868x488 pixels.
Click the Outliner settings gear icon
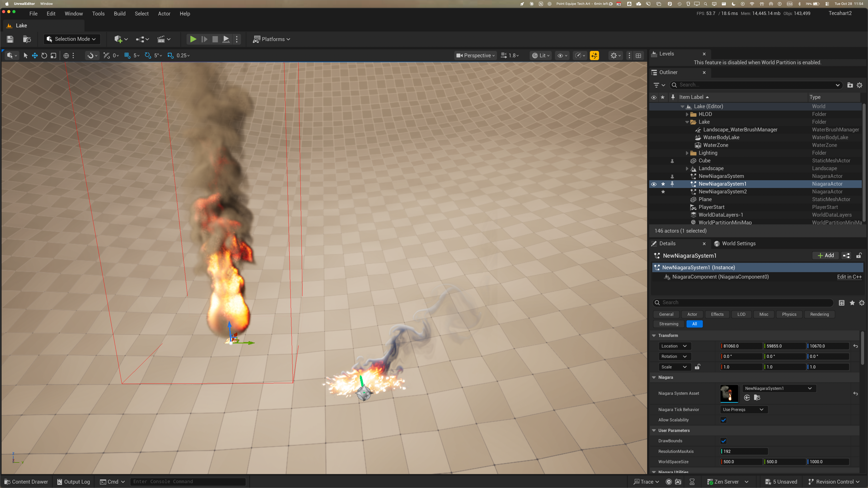[860, 85]
